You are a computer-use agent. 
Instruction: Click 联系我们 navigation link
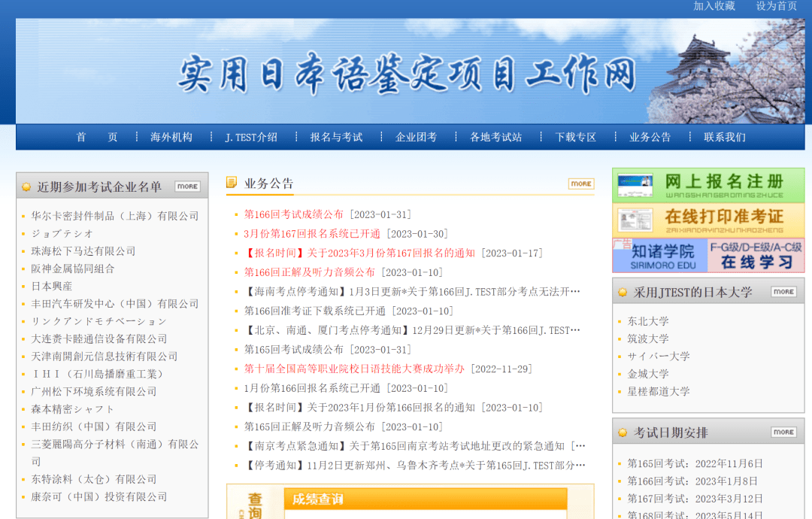click(725, 137)
